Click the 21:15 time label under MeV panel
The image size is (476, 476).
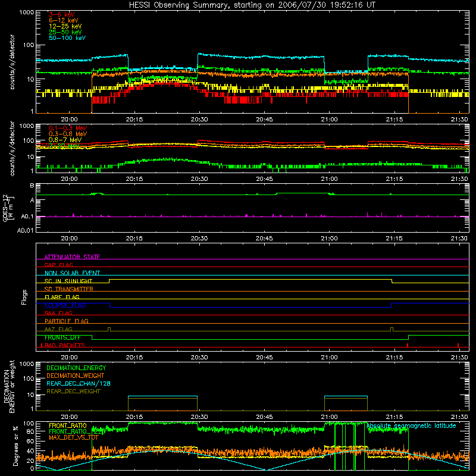pyautogui.click(x=394, y=179)
